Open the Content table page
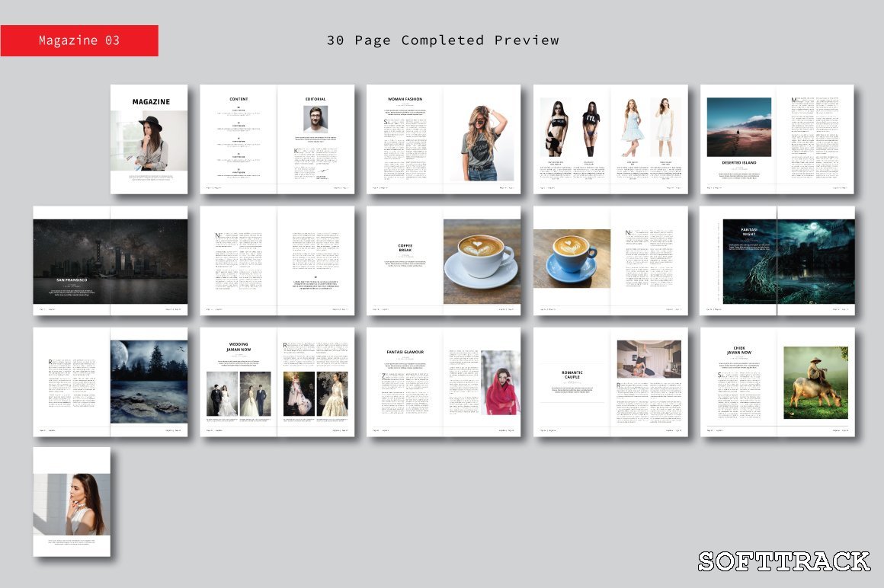Screen dimensions: 884x588 coord(239,139)
